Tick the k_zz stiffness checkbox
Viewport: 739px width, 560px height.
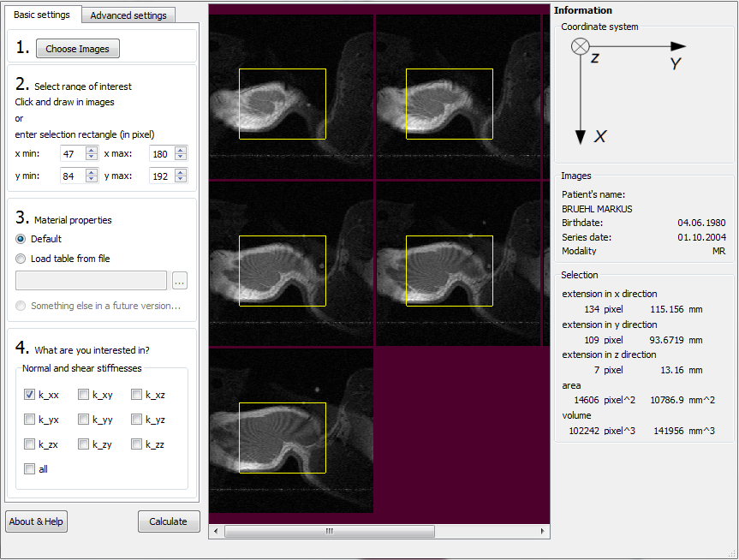coord(136,444)
